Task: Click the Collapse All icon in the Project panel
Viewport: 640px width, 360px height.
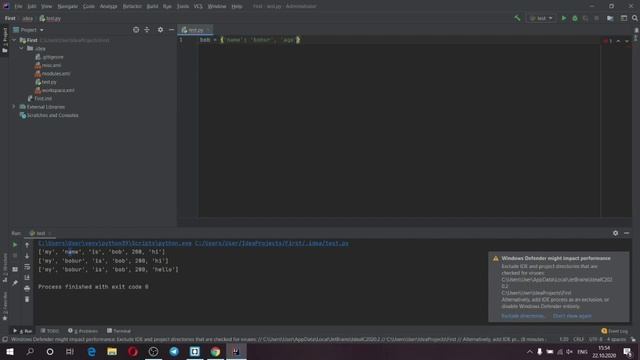Action: [x=147, y=30]
